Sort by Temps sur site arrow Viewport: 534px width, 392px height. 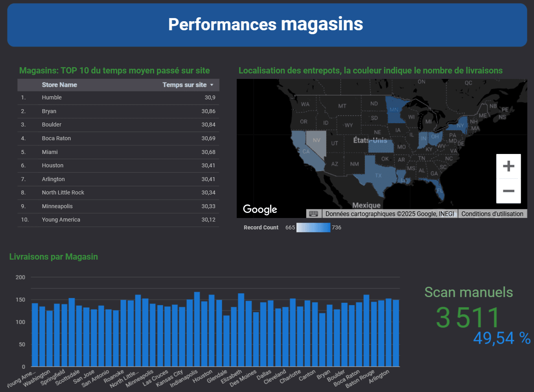[x=212, y=85]
